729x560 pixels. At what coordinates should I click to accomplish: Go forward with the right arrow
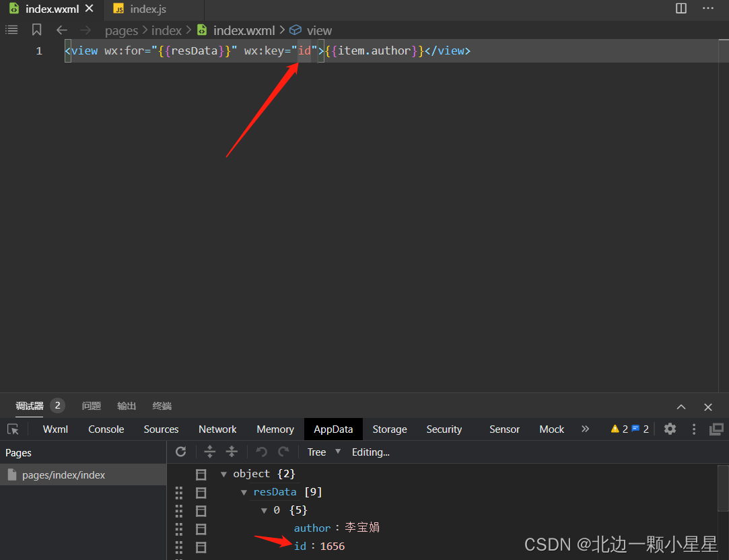(85, 30)
